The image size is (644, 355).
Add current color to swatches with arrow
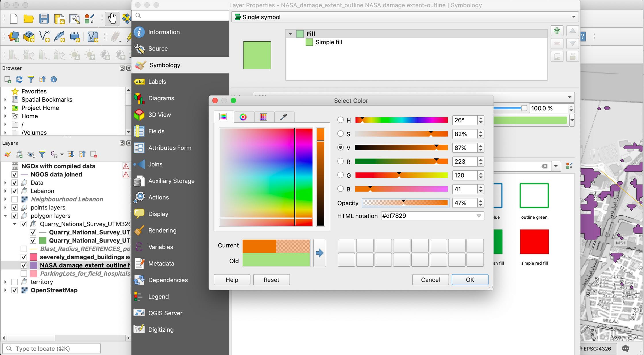[319, 253]
